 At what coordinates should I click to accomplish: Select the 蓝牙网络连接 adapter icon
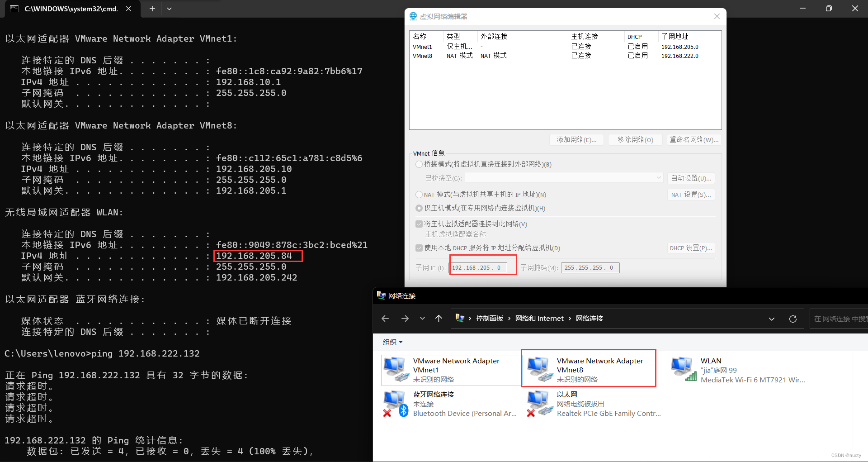(x=396, y=403)
